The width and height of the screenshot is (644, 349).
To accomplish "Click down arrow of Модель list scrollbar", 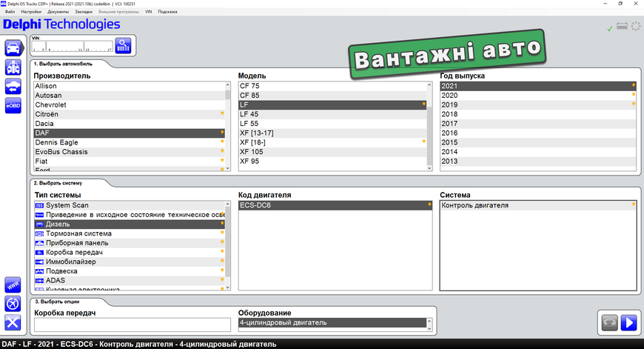I will click(x=429, y=168).
